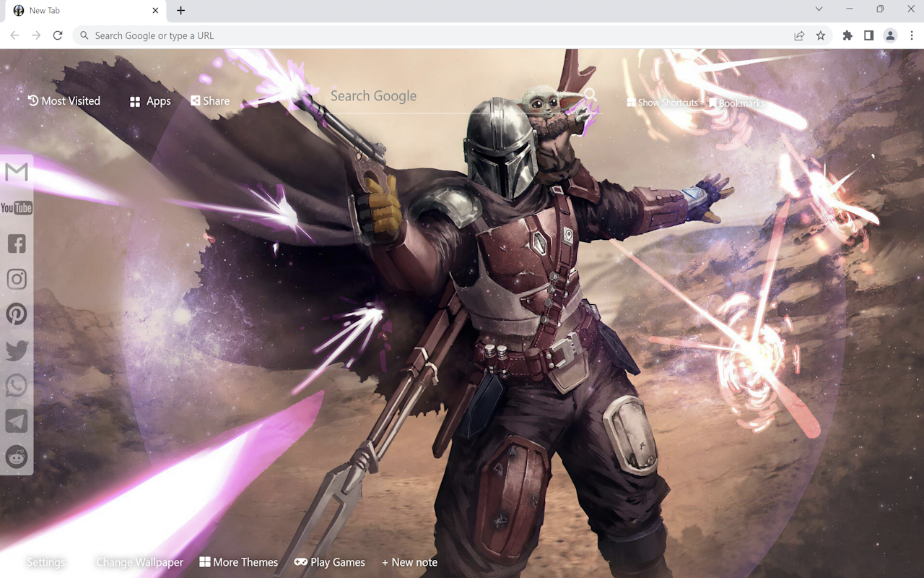Viewport: 924px width, 578px height.
Task: Toggle Show Shortcuts visibility
Action: 662,103
